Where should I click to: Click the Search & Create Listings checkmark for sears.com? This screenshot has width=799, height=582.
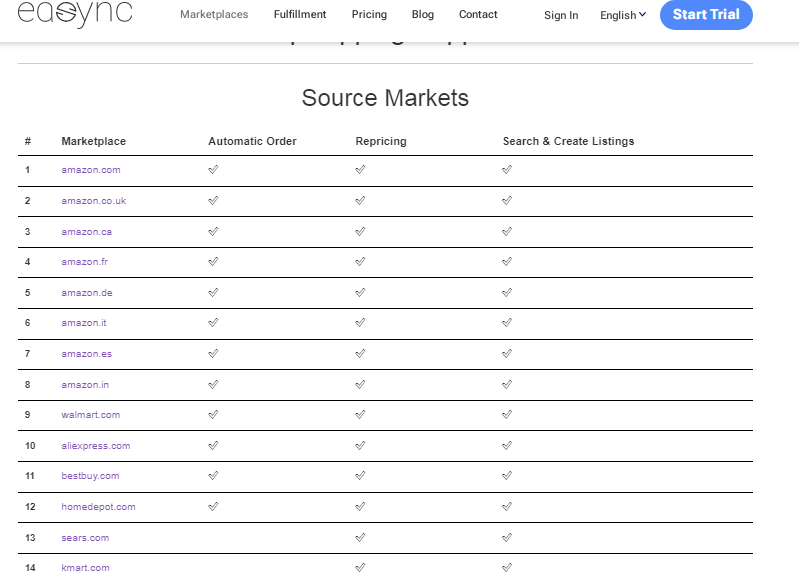[x=507, y=537]
